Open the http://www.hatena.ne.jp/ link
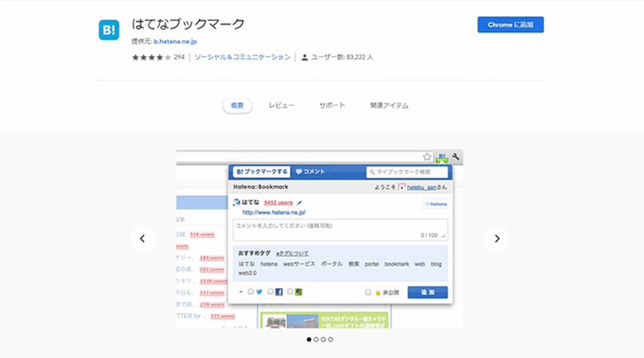The image size is (644, 358). point(274,212)
